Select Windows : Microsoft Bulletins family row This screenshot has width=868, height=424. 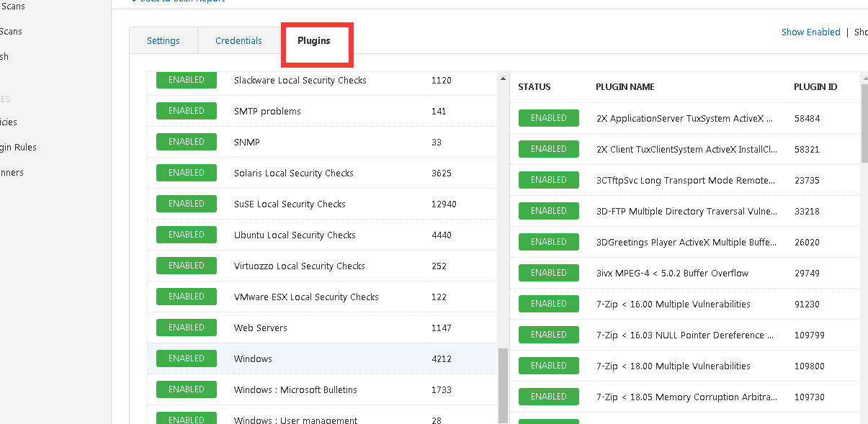point(295,390)
